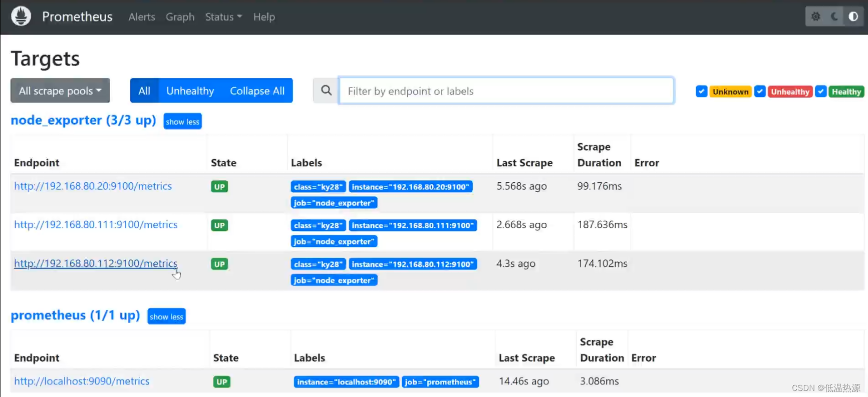Click the 187.636ms scrape duration
This screenshot has height=397, width=868.
click(603, 225)
